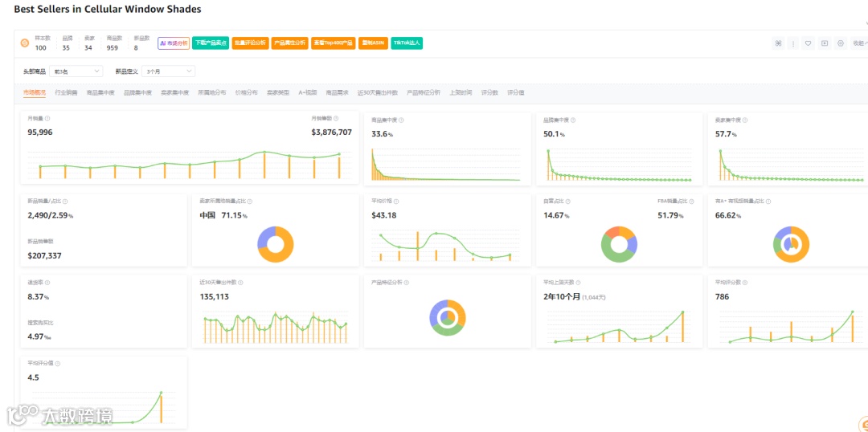Click info icon beside 月销售额

point(336,118)
